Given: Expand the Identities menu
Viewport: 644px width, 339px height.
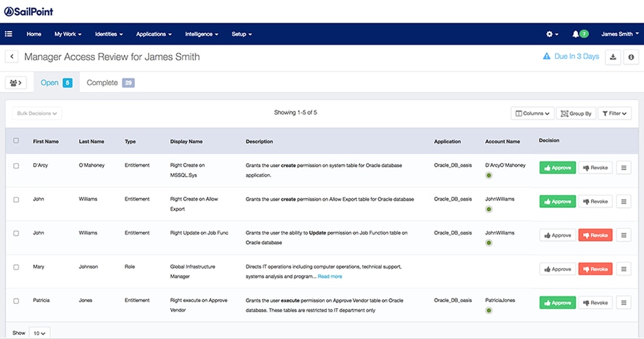Looking at the screenshot, I should 109,34.
